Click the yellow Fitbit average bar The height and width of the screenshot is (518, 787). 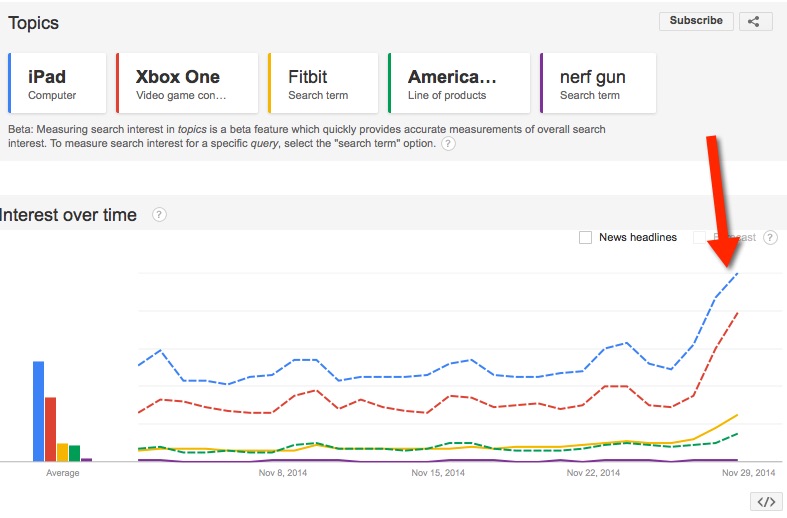[62, 452]
